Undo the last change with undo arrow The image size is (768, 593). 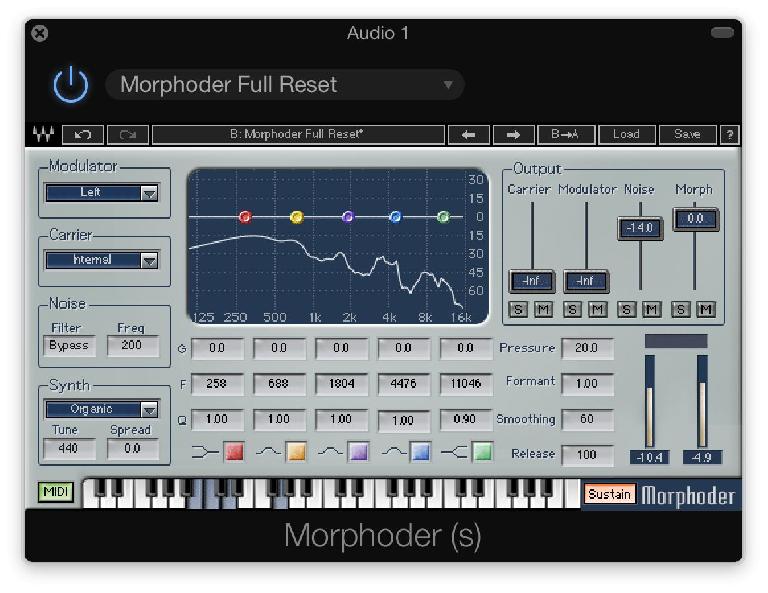click(83, 135)
